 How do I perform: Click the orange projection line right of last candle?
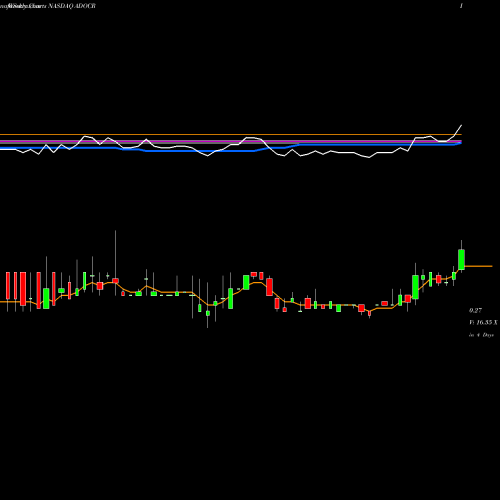tap(478, 266)
